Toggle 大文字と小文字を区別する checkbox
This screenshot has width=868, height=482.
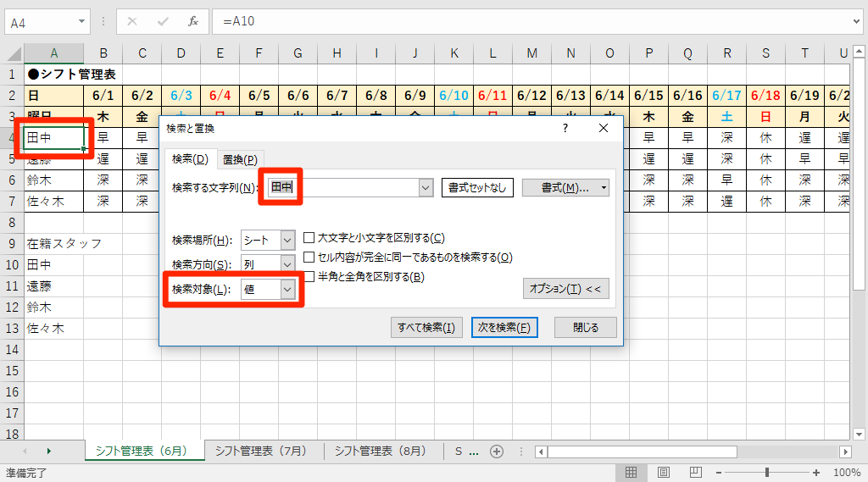point(309,238)
